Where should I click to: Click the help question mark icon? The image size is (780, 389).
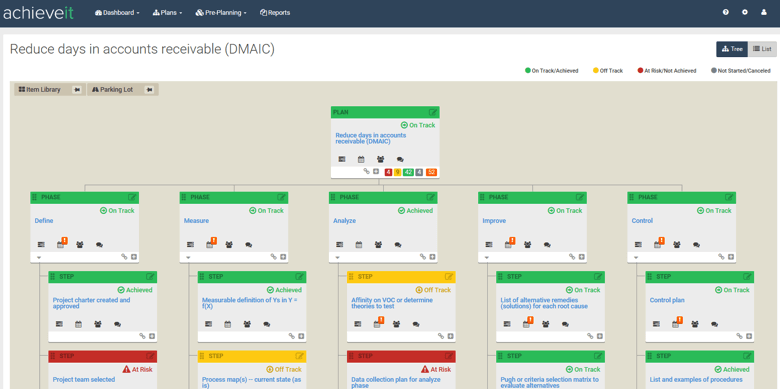point(726,12)
